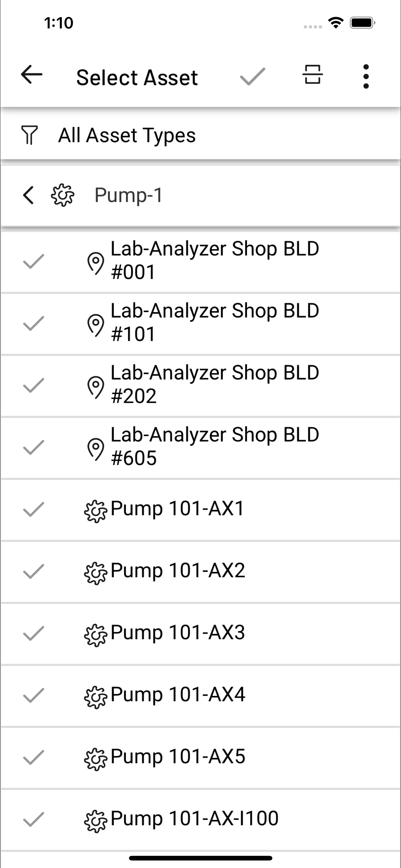
Task: Open the Pump 101-AX2 list item
Action: coord(200,572)
